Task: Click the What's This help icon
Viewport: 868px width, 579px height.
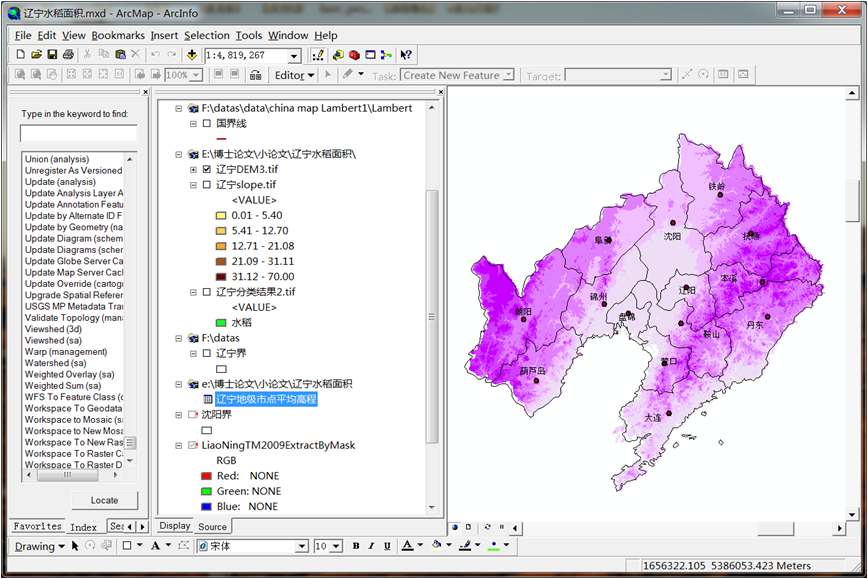Action: pos(405,55)
